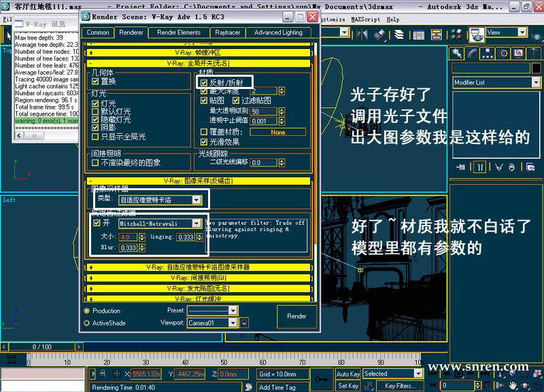Click Remove Modifier trash icon
This screenshot has width=544, height=392.
pyautogui.click(x=512, y=167)
